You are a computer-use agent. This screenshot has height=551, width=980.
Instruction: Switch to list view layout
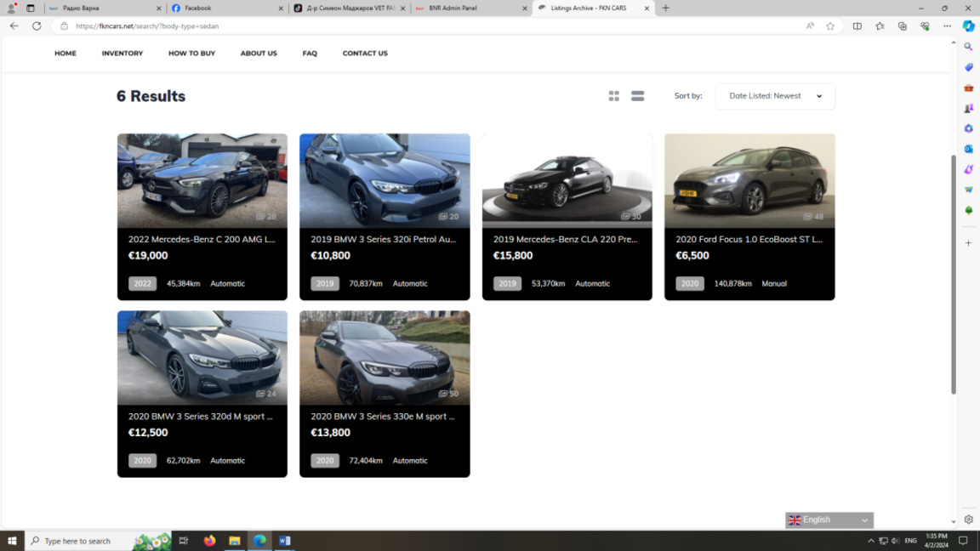pyautogui.click(x=637, y=96)
